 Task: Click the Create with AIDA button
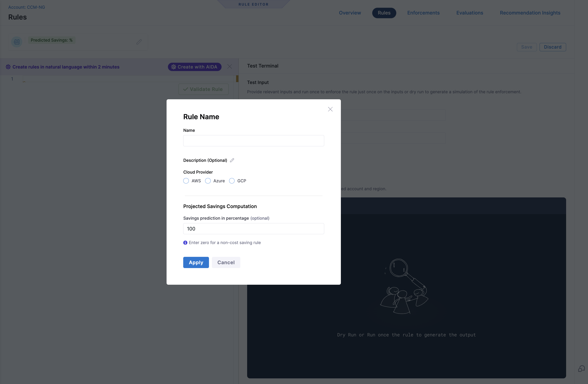(195, 67)
